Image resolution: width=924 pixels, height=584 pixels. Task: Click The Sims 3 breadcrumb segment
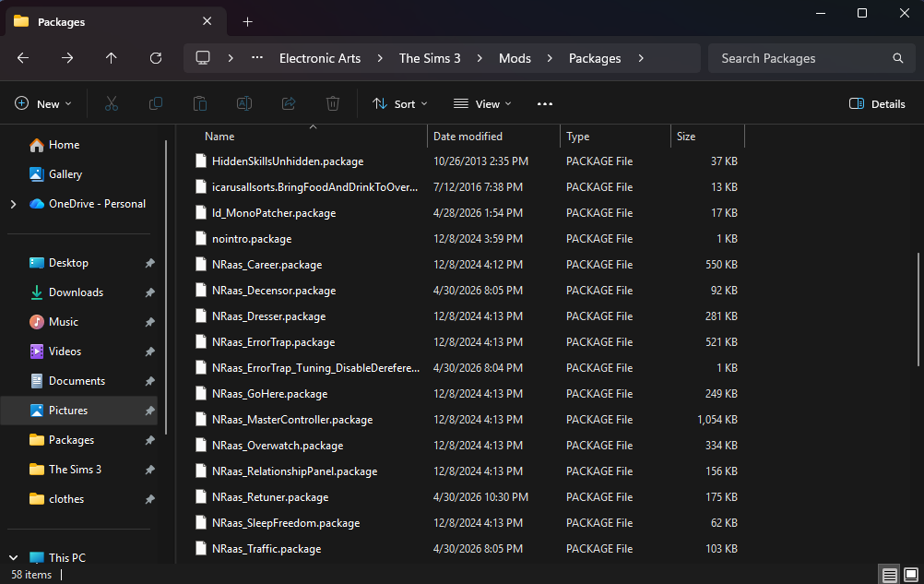430,58
